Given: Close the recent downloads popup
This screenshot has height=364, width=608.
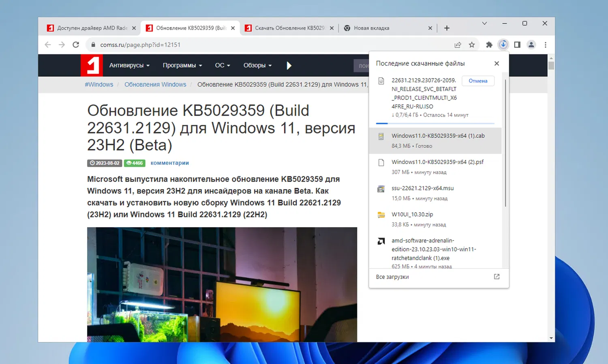Looking at the screenshot, I should pos(497,64).
